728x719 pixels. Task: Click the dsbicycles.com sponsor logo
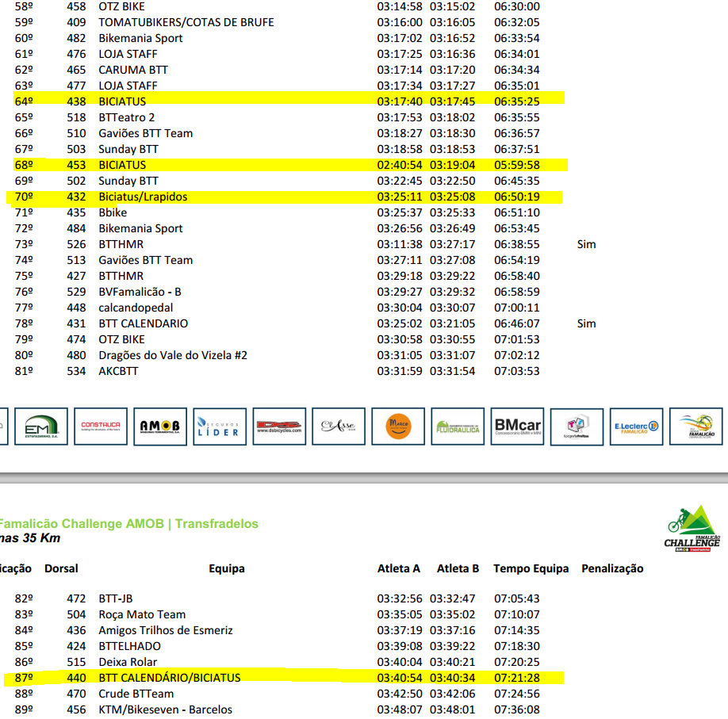(279, 426)
